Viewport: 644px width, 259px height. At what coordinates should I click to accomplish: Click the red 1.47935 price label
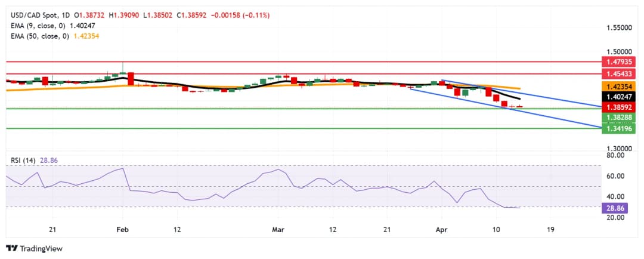[620, 61]
